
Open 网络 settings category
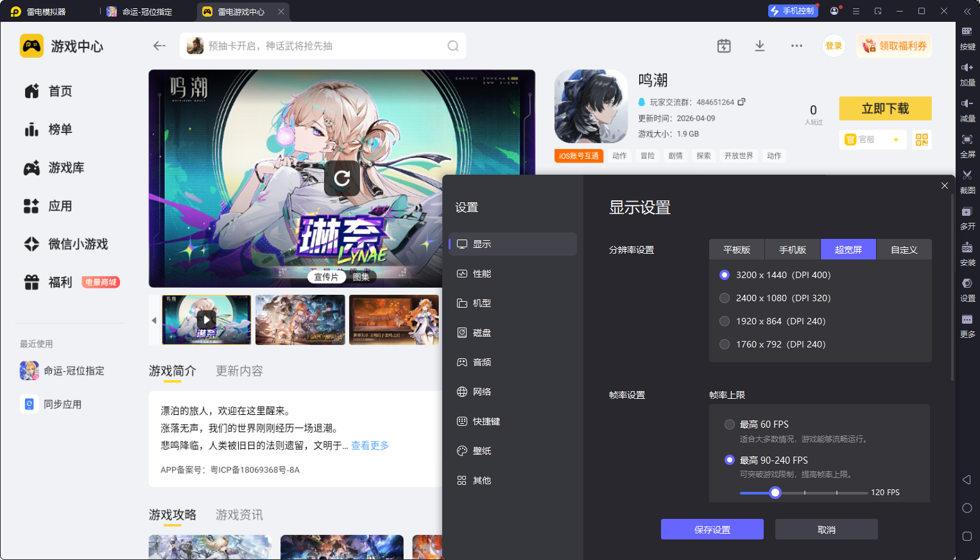[x=513, y=392]
